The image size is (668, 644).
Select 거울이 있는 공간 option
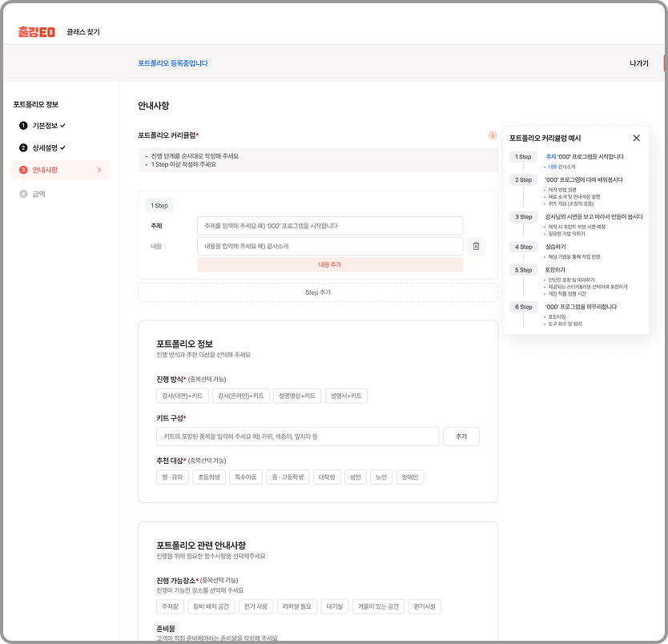pos(378,606)
